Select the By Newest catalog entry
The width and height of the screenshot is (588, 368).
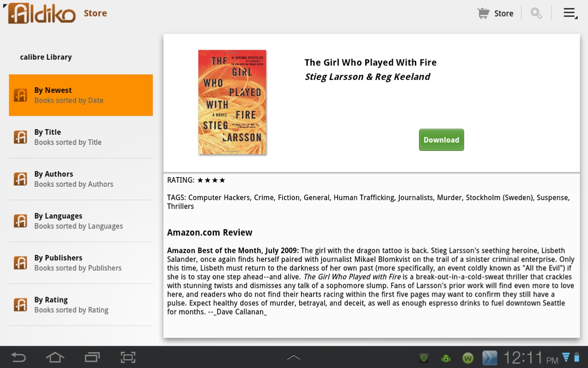click(81, 95)
